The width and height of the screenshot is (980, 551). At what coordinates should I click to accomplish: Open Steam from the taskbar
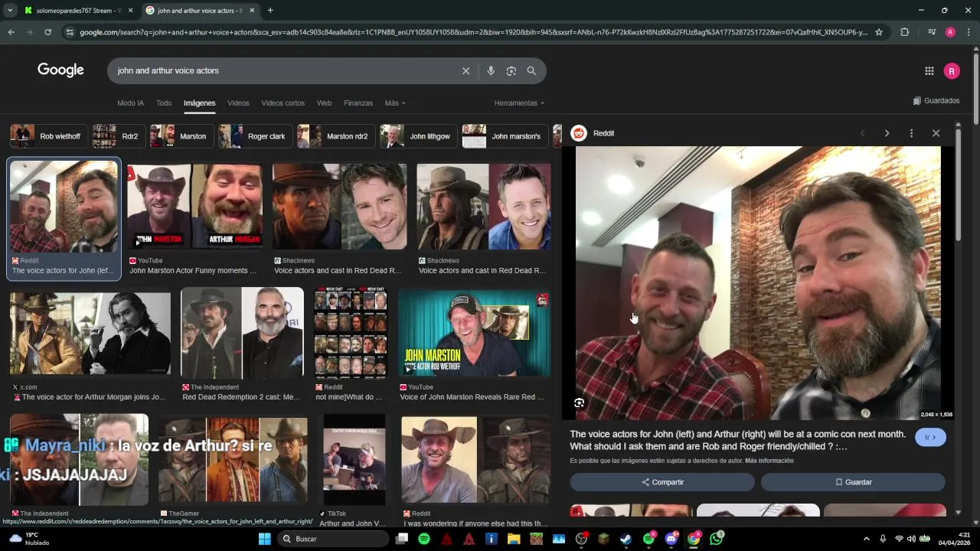pos(626,539)
